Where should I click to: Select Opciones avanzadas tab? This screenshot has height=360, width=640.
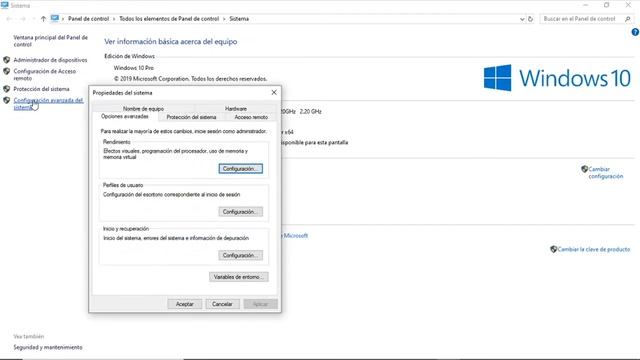[124, 117]
